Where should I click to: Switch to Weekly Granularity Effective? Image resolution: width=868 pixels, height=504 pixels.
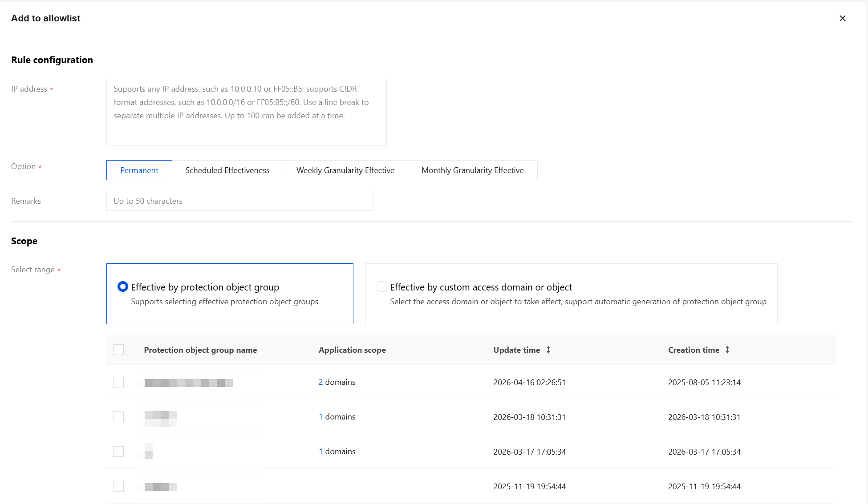click(x=345, y=170)
